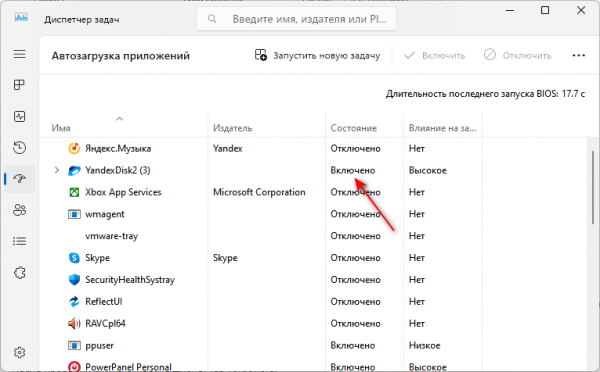Click the Yandex publisher cell
Viewport: 600px width, 372px height.
[x=228, y=148]
